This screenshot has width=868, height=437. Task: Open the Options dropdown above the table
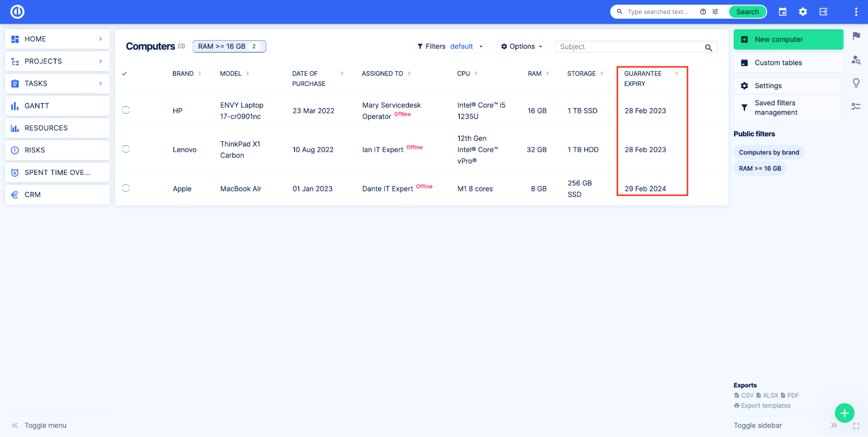pos(521,46)
